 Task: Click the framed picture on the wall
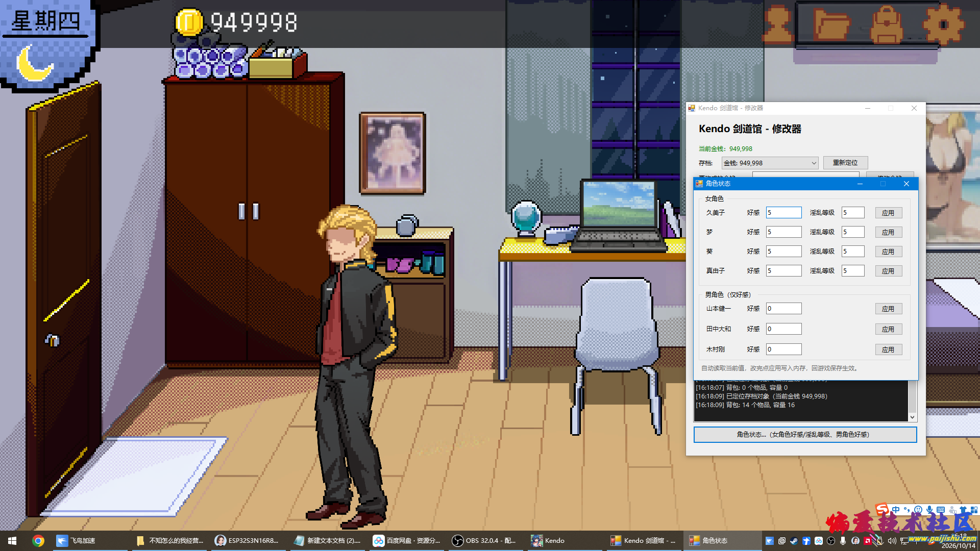(393, 154)
